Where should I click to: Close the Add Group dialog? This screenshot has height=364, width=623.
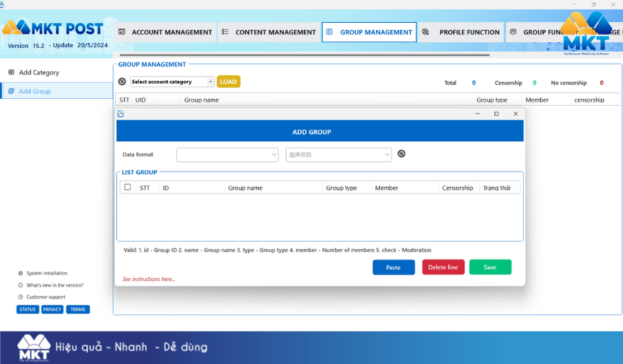(x=516, y=113)
